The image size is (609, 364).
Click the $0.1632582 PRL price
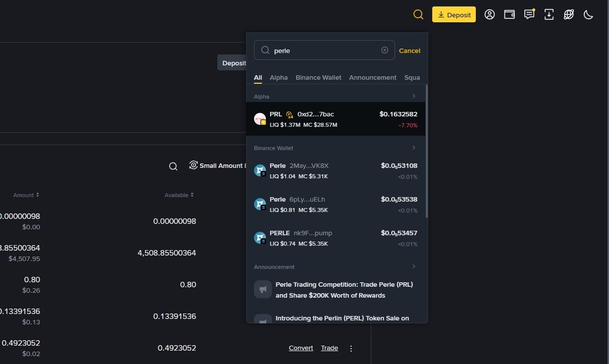pos(398,114)
